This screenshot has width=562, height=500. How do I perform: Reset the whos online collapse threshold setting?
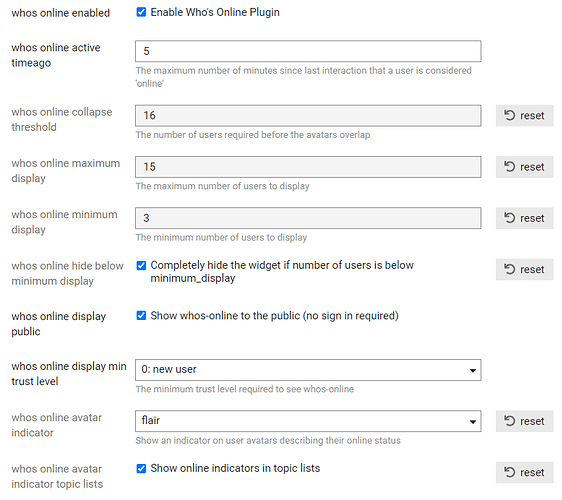point(524,115)
